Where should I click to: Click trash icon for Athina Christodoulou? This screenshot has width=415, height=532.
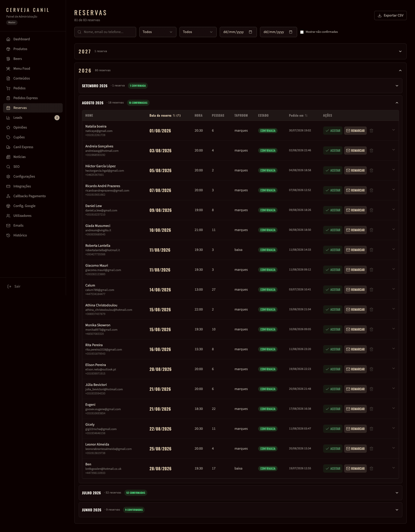click(x=371, y=309)
